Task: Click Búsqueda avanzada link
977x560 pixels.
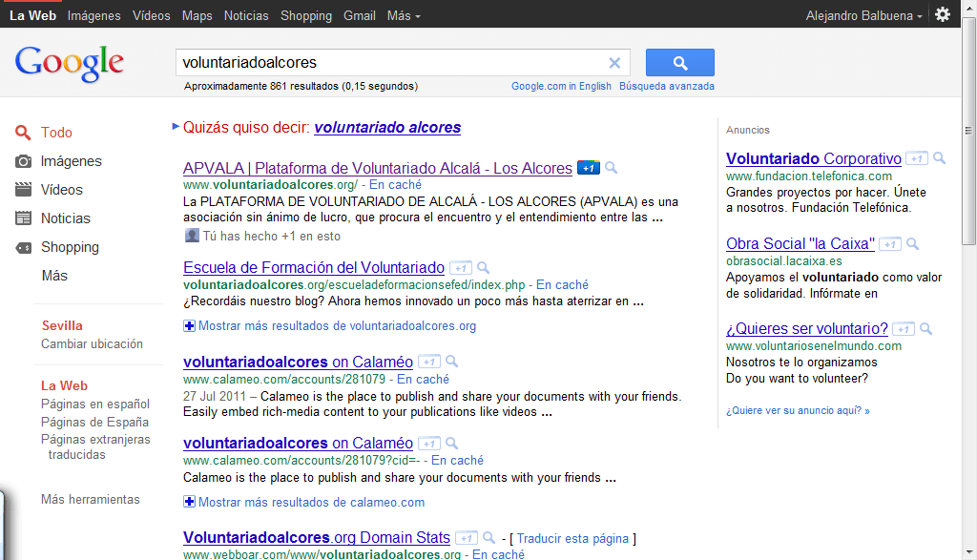Action: coord(667,86)
